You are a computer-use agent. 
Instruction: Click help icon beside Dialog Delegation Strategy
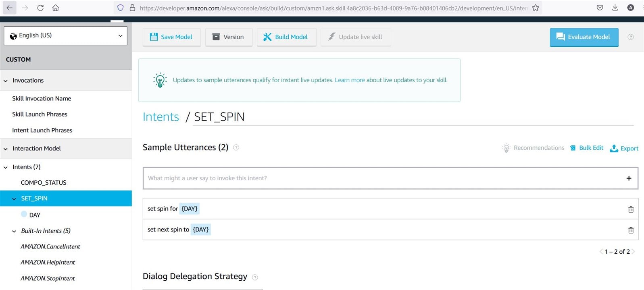coord(255,277)
